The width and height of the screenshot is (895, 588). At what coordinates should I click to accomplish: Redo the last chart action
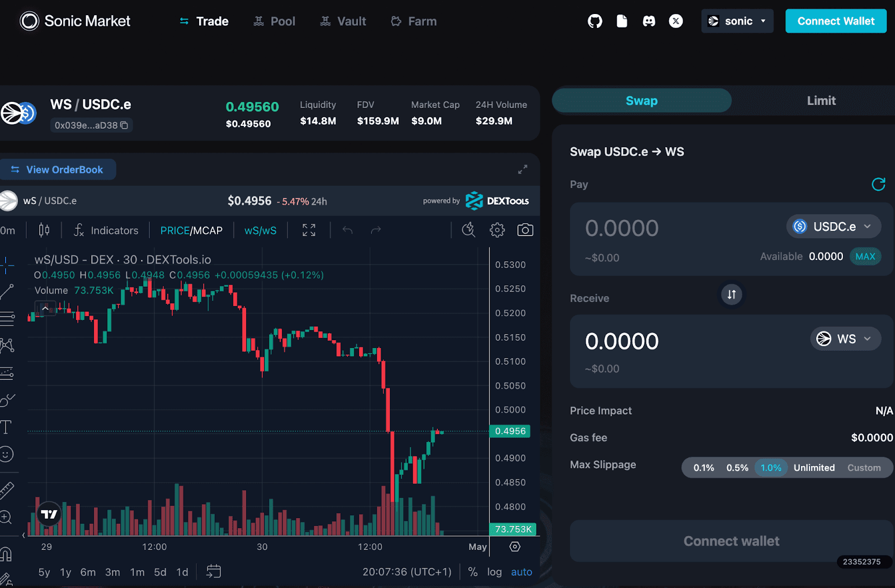pos(376,230)
